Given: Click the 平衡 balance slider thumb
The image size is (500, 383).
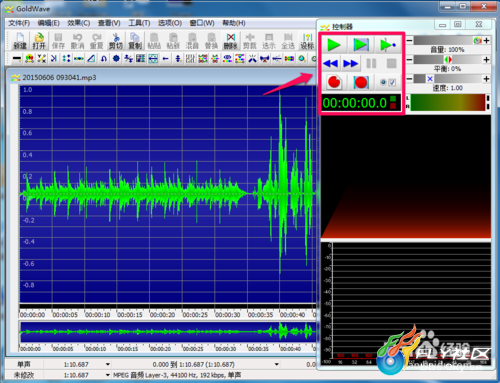Looking at the screenshot, I should coord(448,60).
